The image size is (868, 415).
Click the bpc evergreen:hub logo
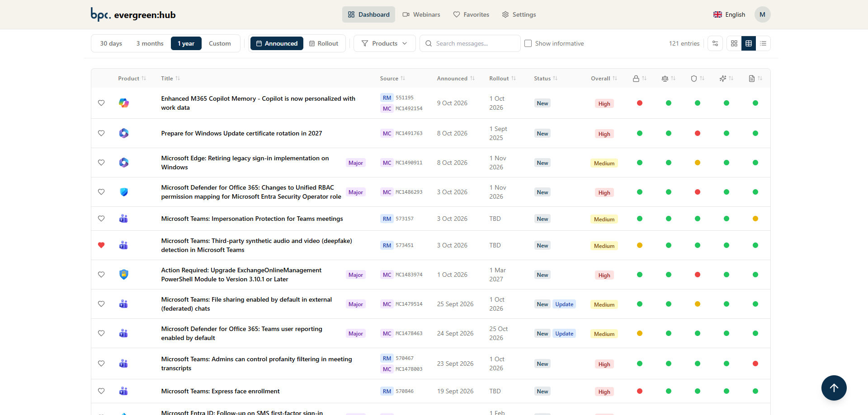coord(133,14)
